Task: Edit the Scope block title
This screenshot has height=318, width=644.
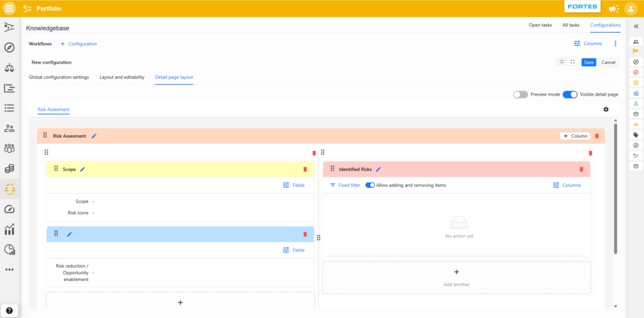Action: [82, 169]
